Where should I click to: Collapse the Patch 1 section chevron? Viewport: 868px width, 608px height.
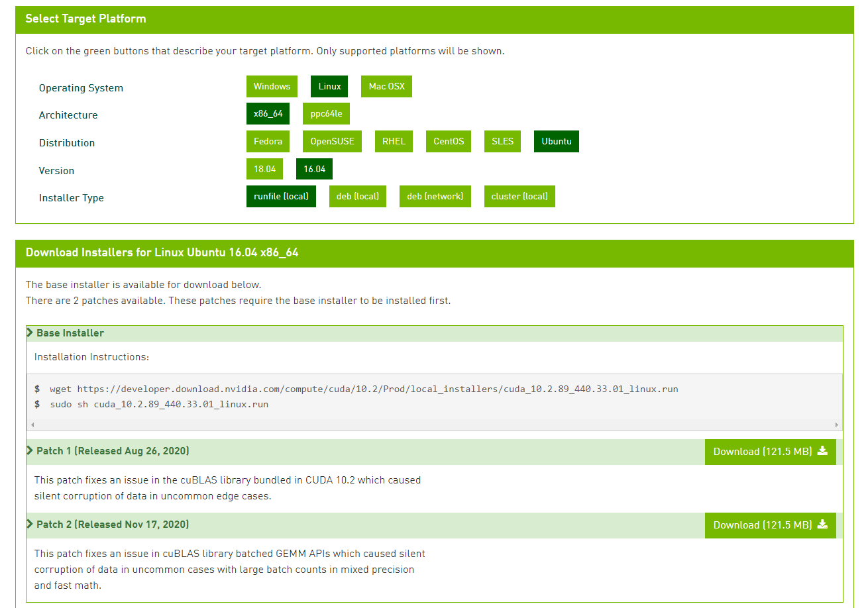point(29,451)
